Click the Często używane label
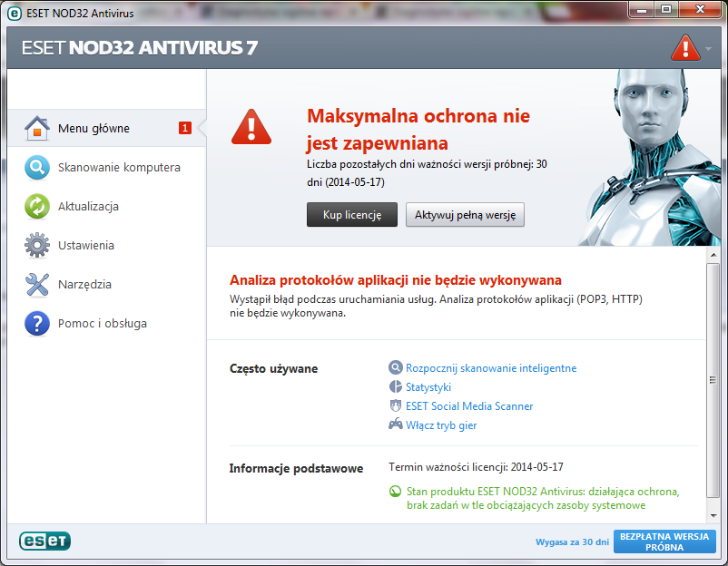Image resolution: width=728 pixels, height=566 pixels. pos(273,369)
